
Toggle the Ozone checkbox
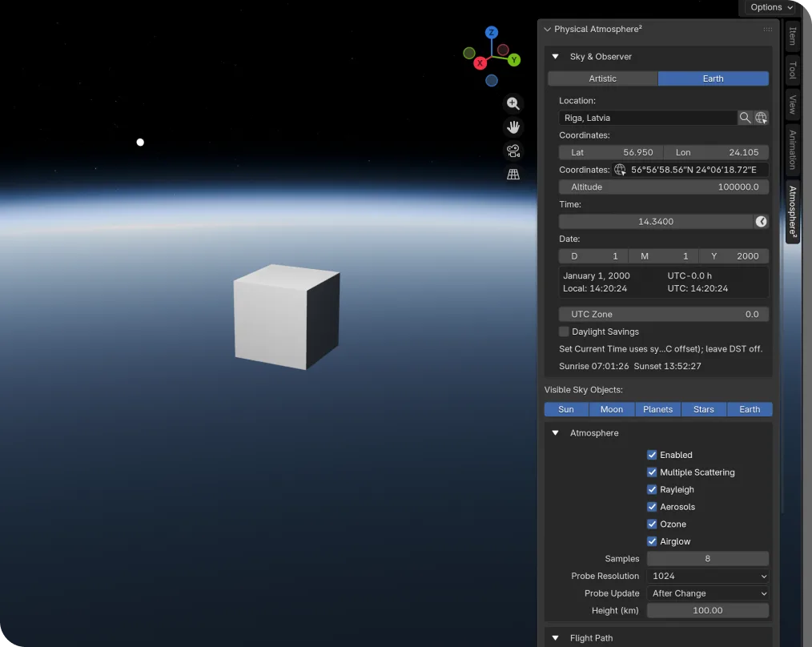coord(652,524)
